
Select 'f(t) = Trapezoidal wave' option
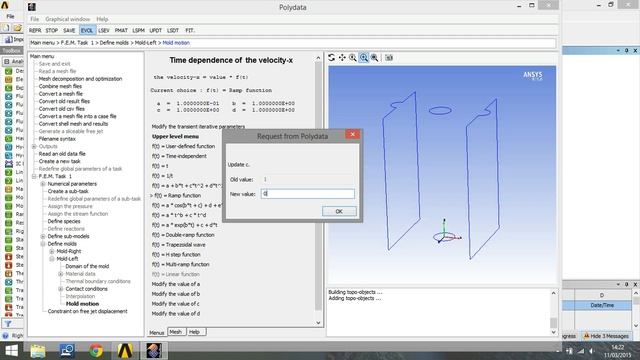pos(178,245)
